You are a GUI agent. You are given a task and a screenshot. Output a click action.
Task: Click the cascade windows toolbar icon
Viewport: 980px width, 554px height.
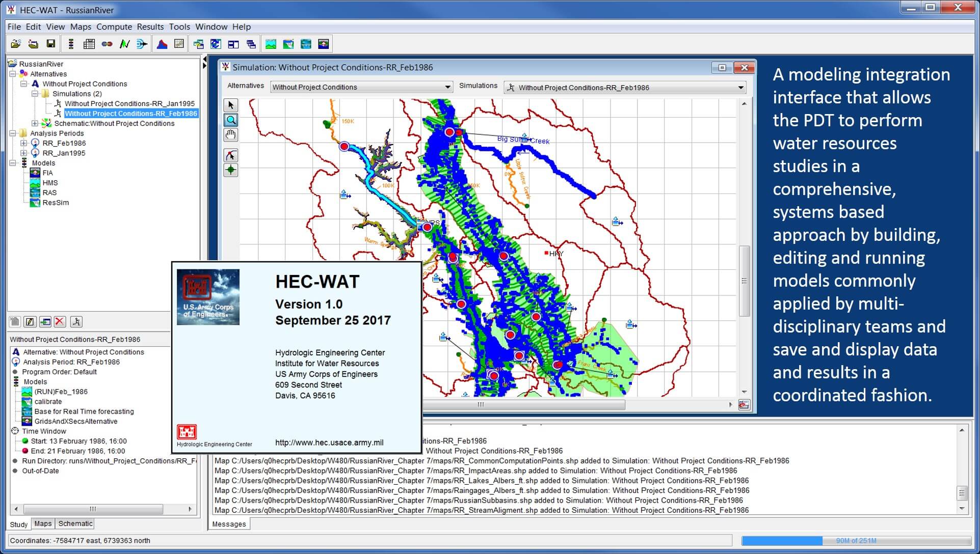click(251, 44)
